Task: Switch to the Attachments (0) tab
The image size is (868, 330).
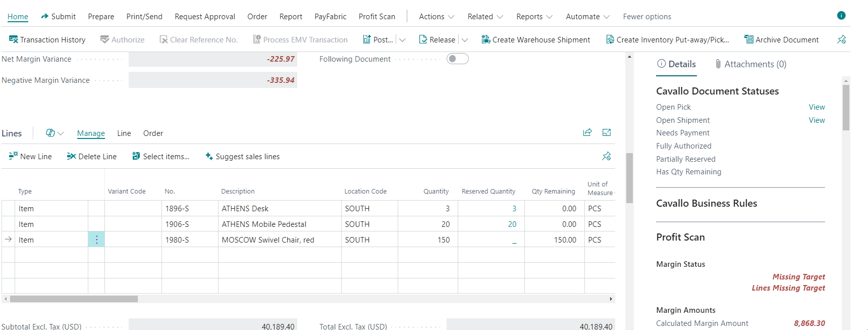Action: (750, 64)
